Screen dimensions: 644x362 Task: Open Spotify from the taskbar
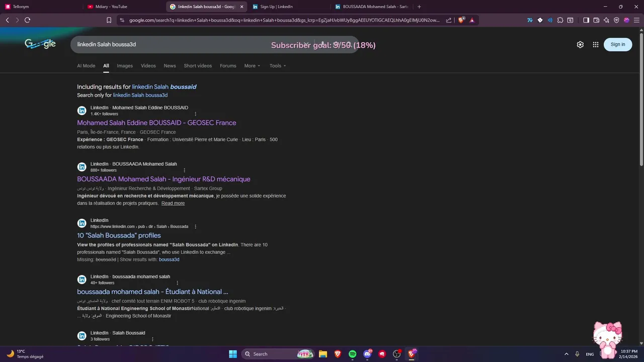(353, 354)
